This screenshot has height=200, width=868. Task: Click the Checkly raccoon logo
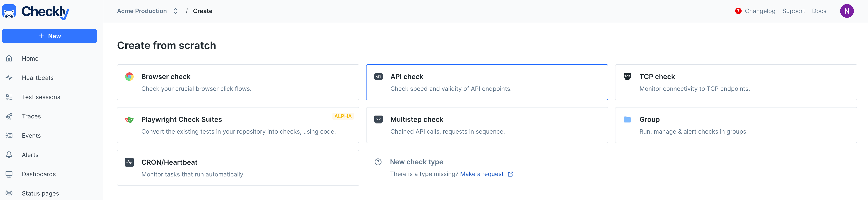pyautogui.click(x=9, y=11)
